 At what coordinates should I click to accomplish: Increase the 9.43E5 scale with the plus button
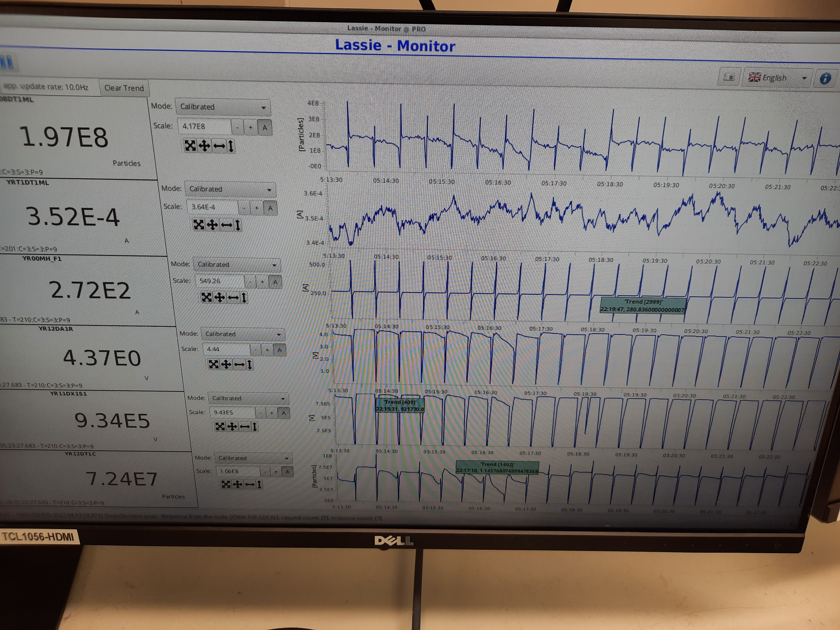click(272, 413)
